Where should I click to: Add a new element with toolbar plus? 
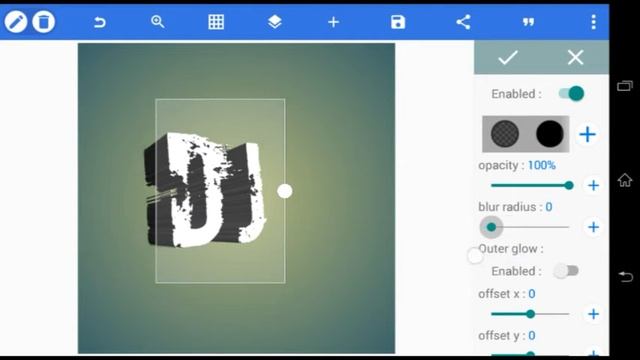click(x=333, y=22)
